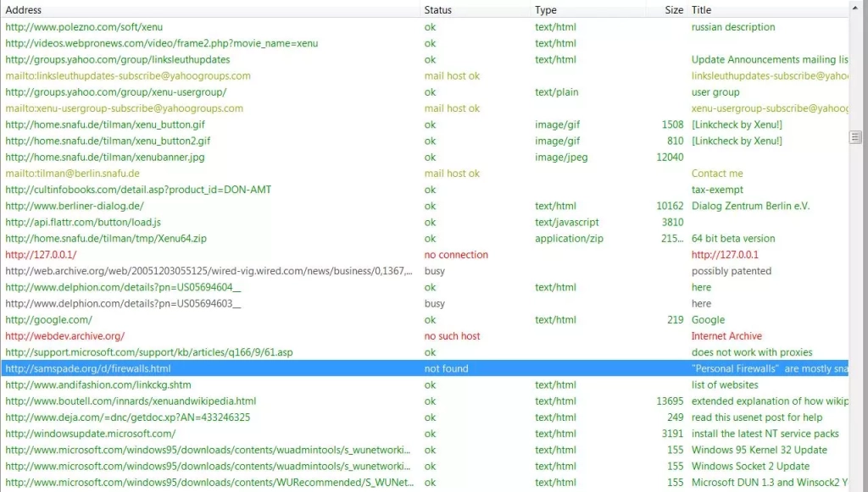Sort by the Address column header
This screenshot has height=492, width=868.
pos(210,10)
